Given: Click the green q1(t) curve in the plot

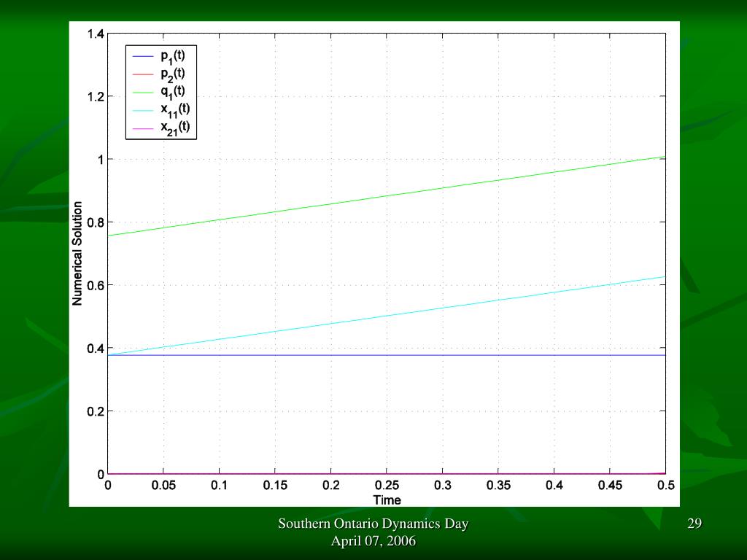Looking at the screenshot, I should point(387,196).
